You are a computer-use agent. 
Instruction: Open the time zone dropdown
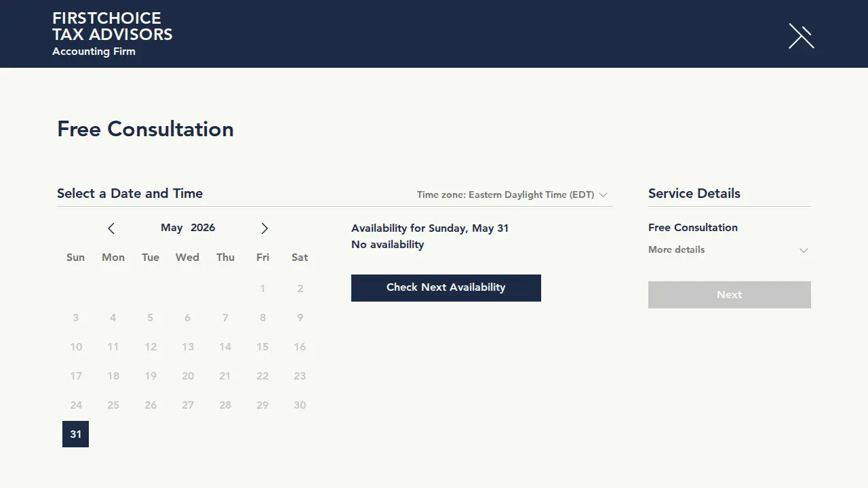tap(512, 195)
